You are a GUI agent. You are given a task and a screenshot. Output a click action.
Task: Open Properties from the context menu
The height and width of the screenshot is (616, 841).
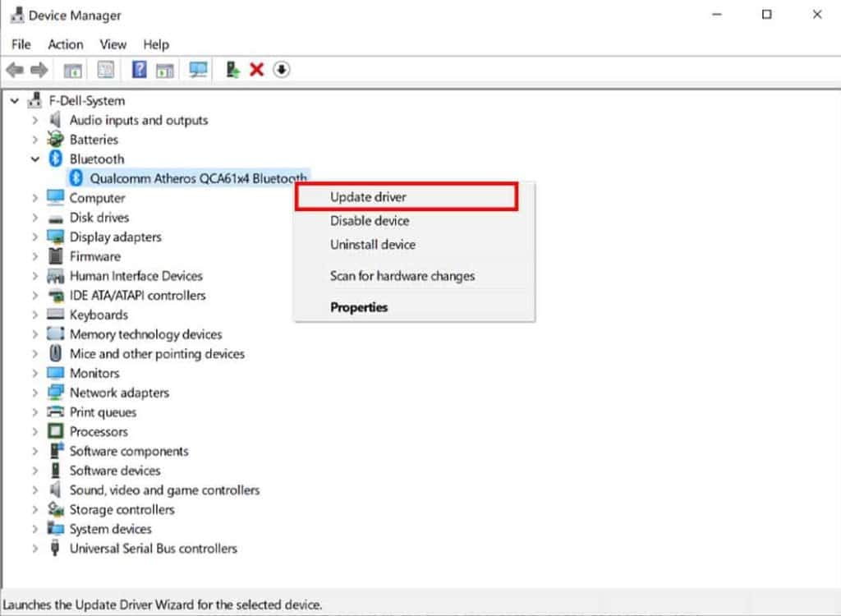(414, 307)
